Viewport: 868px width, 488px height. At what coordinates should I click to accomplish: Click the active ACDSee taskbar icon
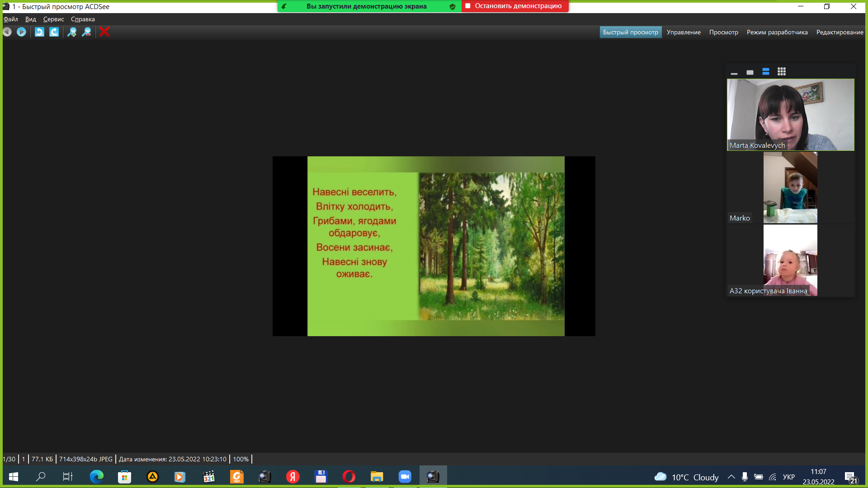coord(433,477)
